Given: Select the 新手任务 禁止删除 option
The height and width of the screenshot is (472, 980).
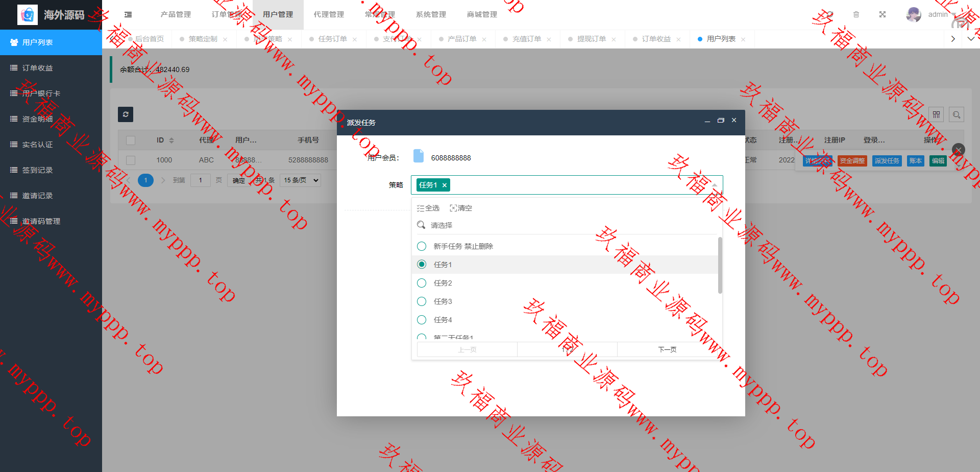Looking at the screenshot, I should coord(422,246).
